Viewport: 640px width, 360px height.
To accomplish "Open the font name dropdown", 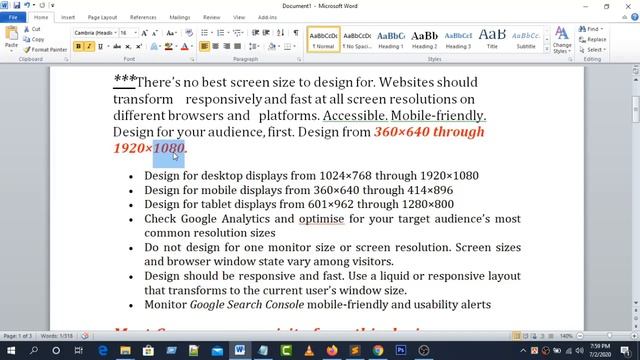I will pos(116,33).
